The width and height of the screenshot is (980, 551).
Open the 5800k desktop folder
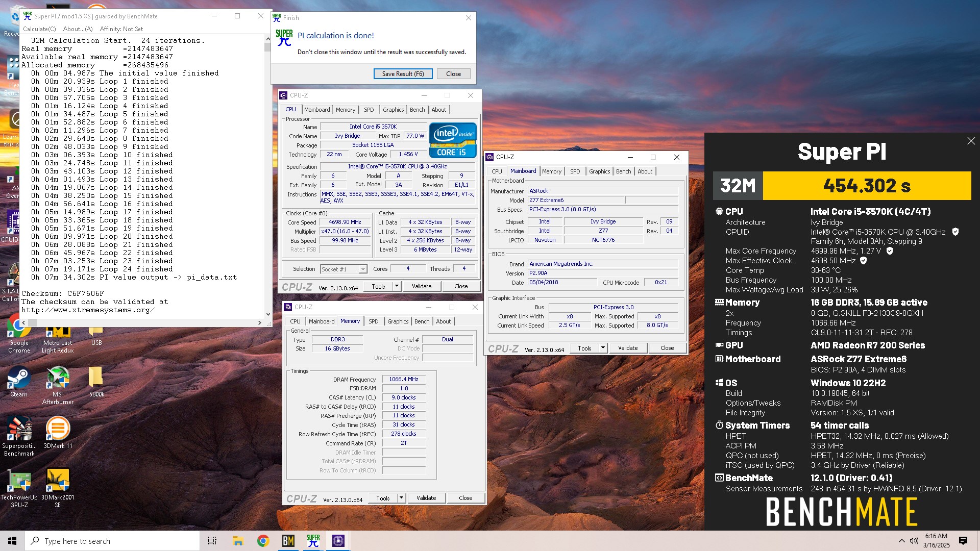[x=96, y=383]
